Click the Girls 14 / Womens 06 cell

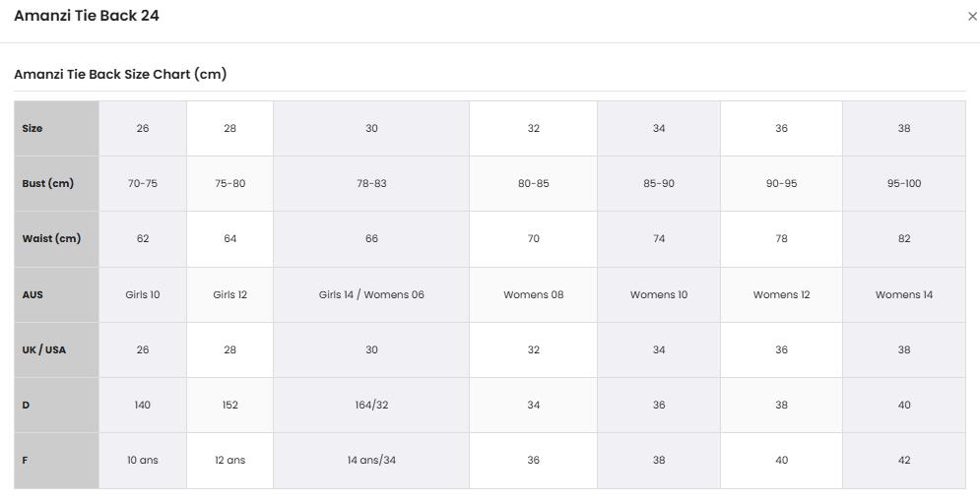click(371, 294)
